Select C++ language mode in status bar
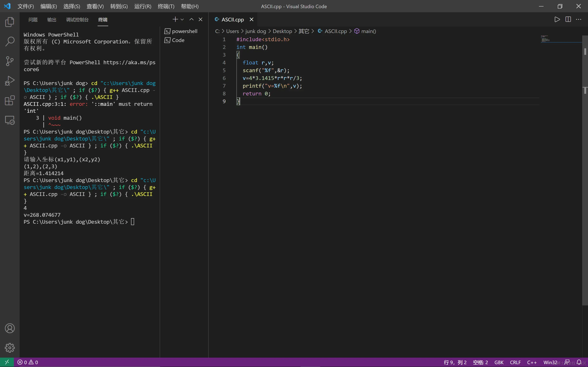Viewport: 588px width, 367px height. [532, 362]
